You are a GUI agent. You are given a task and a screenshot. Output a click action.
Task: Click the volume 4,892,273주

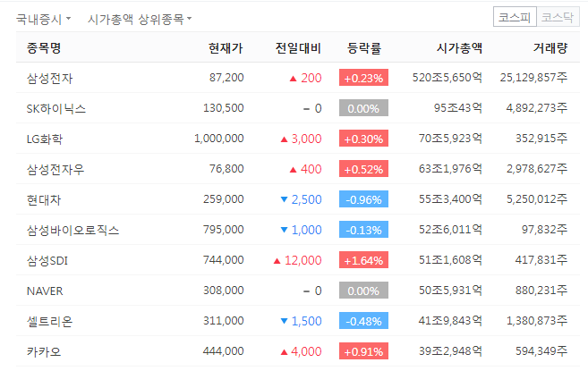[537, 108]
